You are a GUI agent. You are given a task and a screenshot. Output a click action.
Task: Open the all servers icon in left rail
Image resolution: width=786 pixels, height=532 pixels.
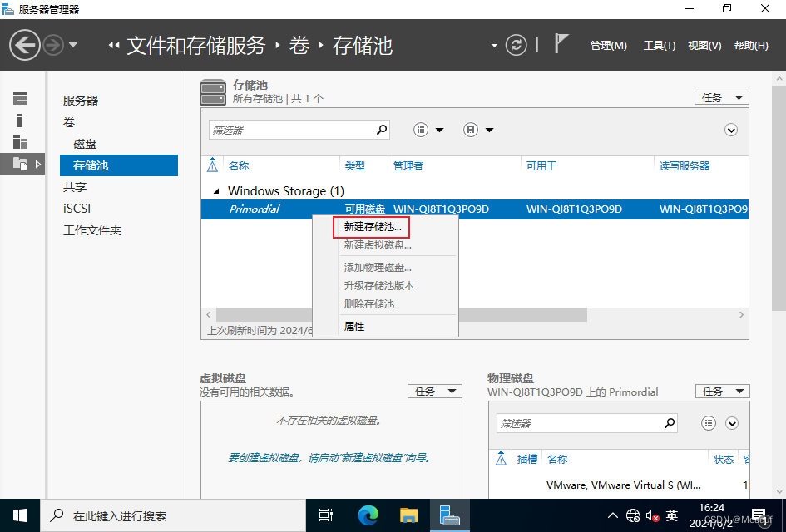pyautogui.click(x=20, y=142)
